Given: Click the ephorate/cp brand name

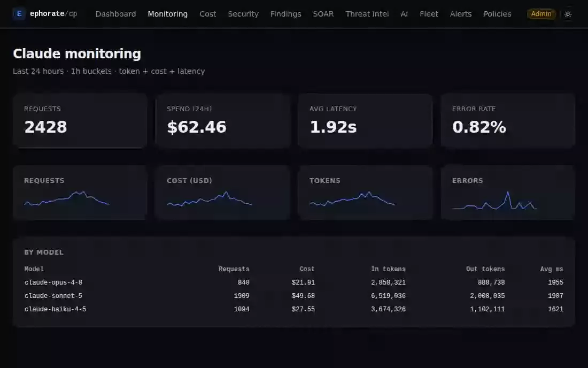Looking at the screenshot, I should pyautogui.click(x=53, y=14).
